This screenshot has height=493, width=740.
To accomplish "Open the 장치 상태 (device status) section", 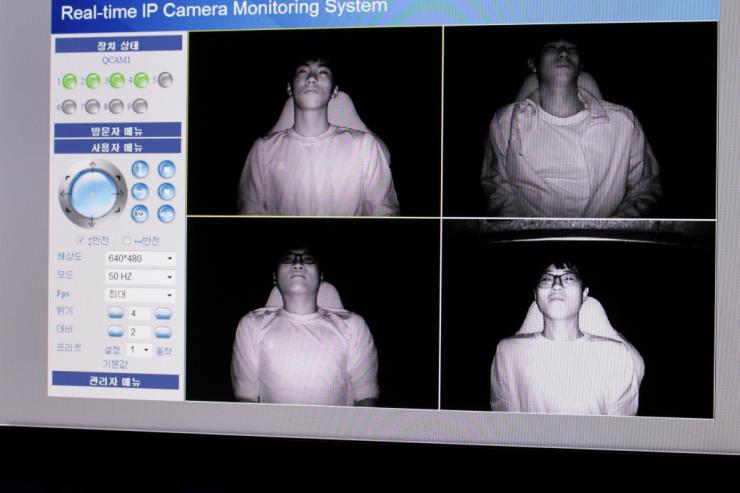I will [118, 45].
